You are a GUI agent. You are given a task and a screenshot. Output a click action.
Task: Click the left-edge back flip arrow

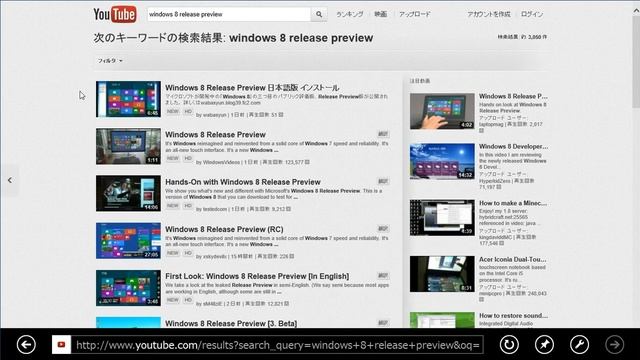point(10,180)
